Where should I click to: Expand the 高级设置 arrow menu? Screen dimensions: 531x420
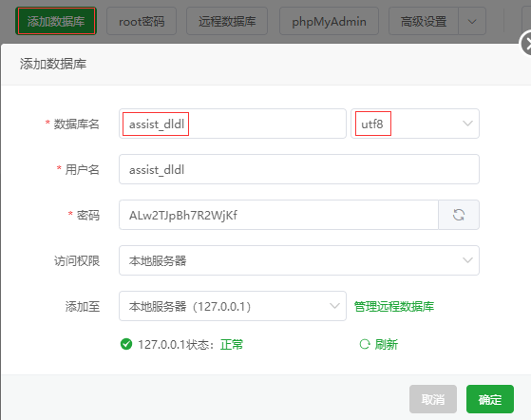(472, 22)
